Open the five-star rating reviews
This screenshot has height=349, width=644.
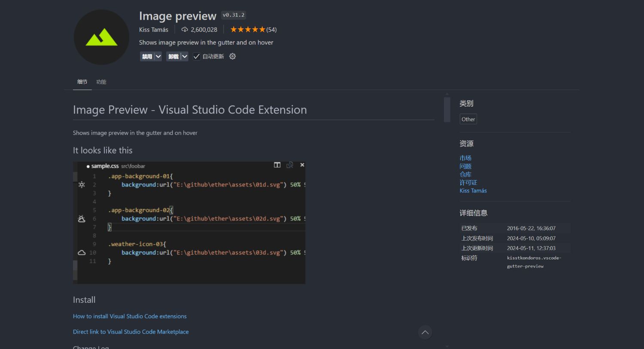tap(248, 30)
